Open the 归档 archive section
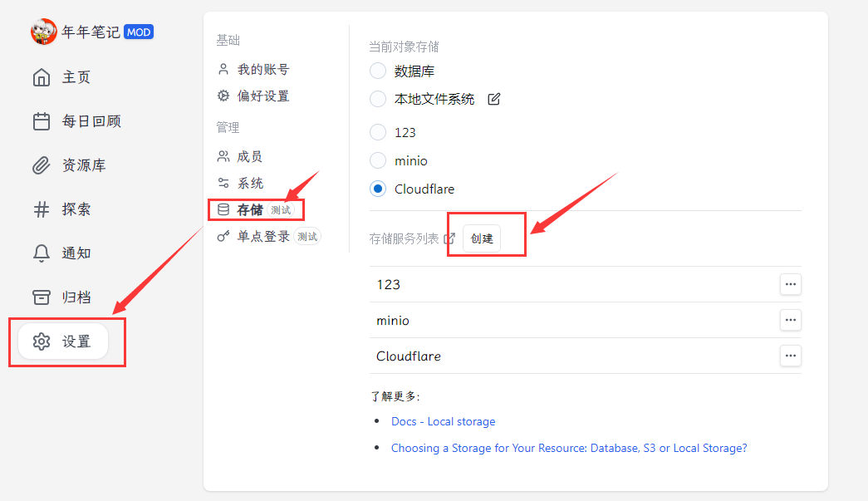This screenshot has height=501, width=868. [x=61, y=297]
